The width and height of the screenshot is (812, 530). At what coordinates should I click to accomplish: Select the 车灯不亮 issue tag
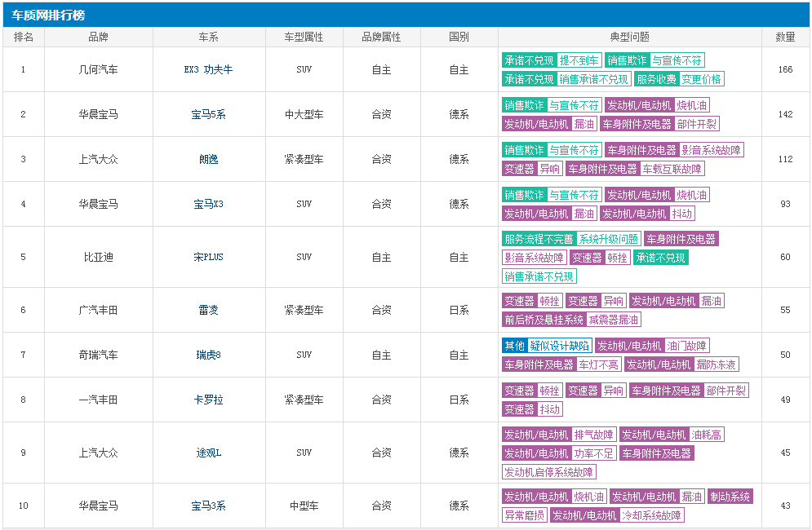click(598, 364)
